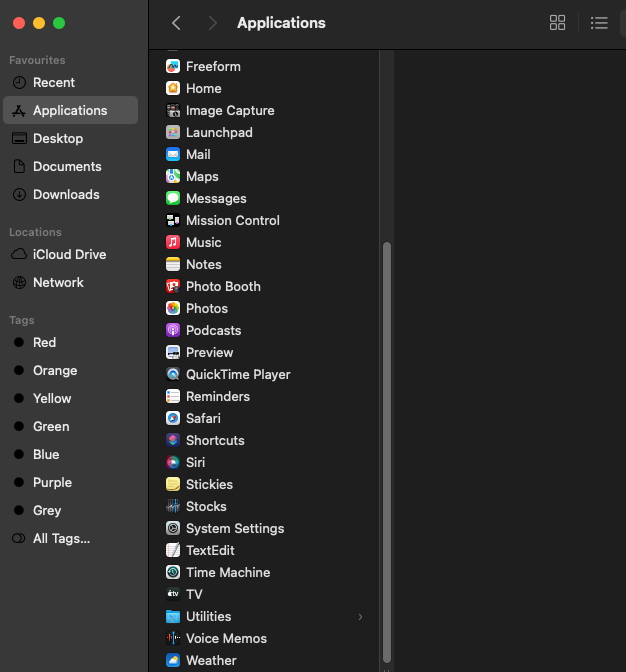Go back with the back arrow
Screen dimensions: 626x672
176,23
